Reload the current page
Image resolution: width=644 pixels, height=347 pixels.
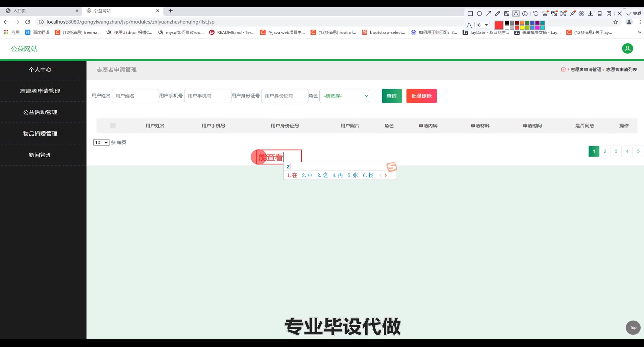28,22
